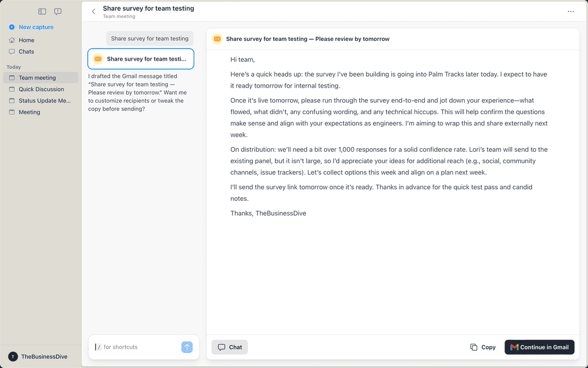Open the three-dot more options menu

[571, 12]
